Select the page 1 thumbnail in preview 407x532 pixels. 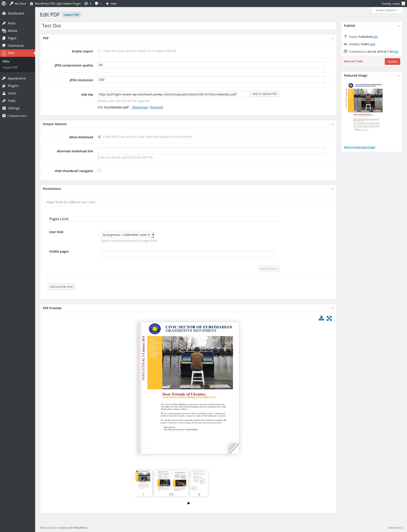(143, 483)
